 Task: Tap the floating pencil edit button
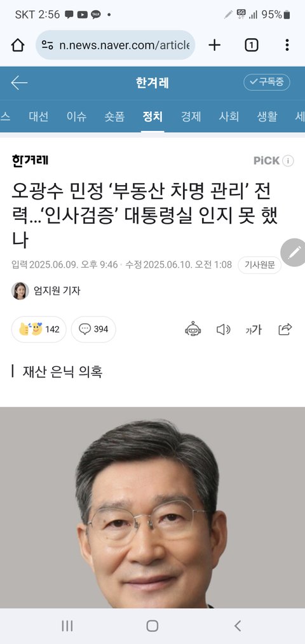pos(294,252)
